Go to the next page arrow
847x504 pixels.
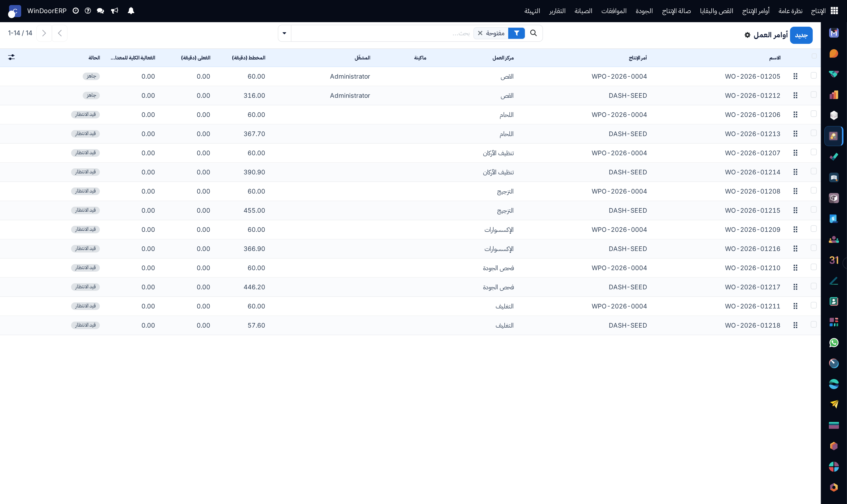click(44, 33)
